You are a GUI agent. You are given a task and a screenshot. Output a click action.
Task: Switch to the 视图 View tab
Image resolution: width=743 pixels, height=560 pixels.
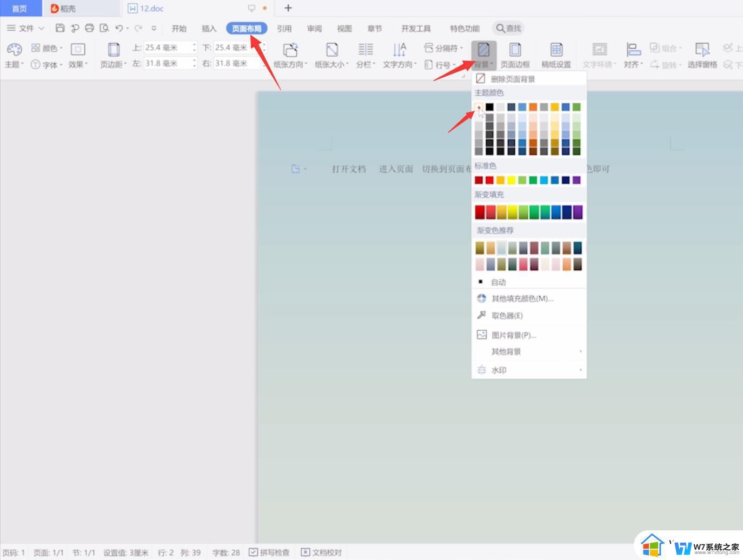tap(344, 29)
